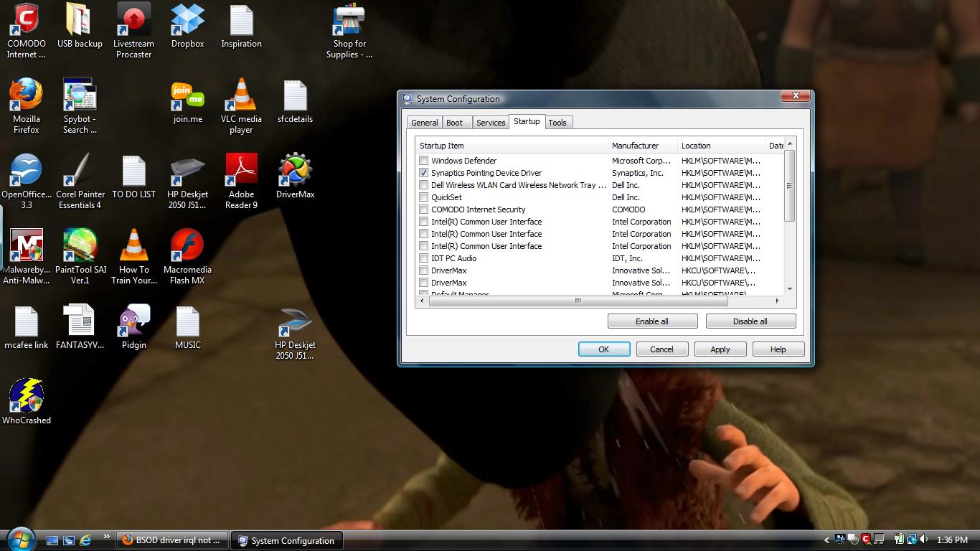Open the FANTASYV document icon

click(80, 328)
